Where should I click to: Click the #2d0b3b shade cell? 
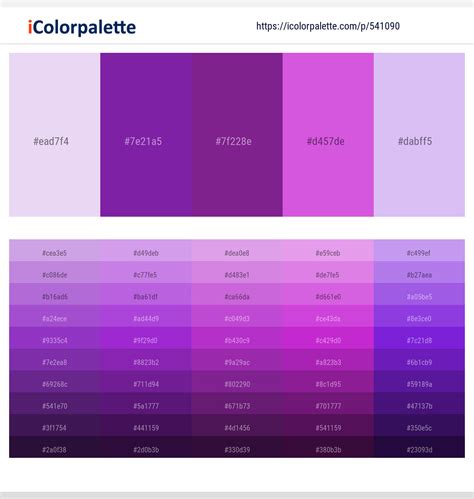[146, 447]
